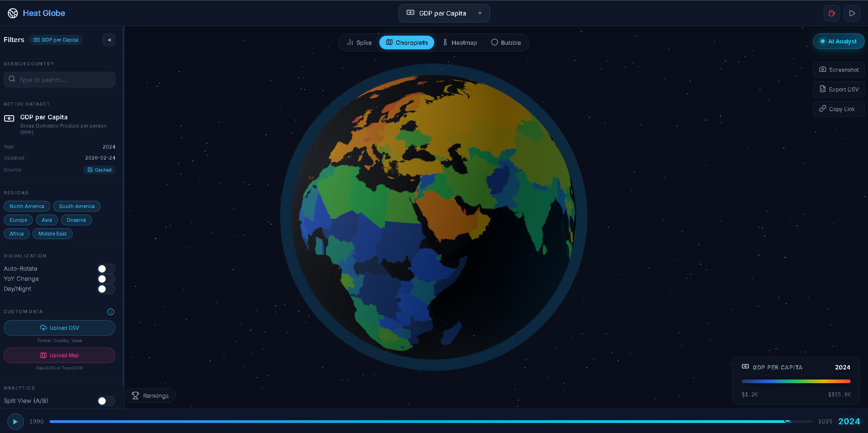Enable Auto-Rotate

tap(105, 268)
